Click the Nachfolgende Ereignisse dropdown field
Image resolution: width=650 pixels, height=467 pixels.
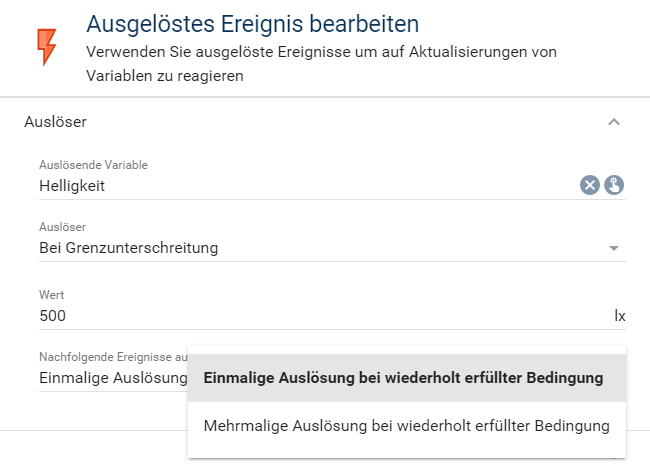112,378
